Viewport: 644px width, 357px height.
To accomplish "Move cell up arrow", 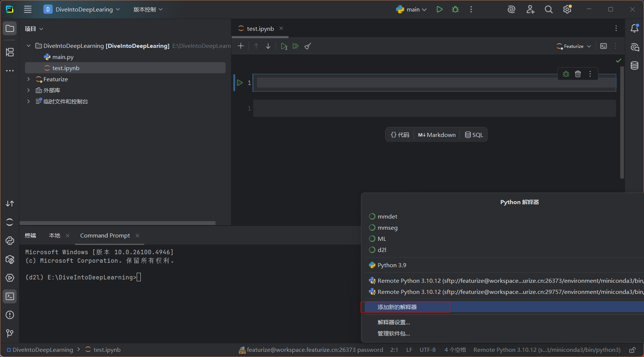I will tap(256, 46).
